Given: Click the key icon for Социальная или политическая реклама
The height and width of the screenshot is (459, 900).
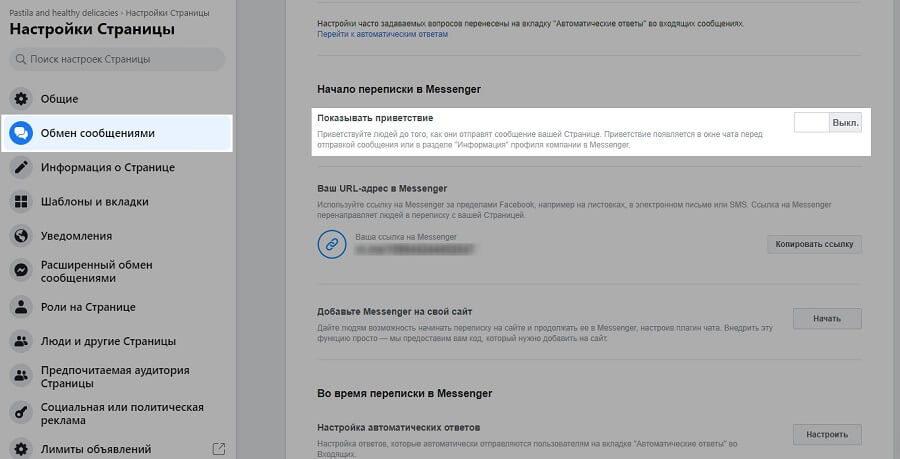Looking at the screenshot, I should [x=21, y=413].
